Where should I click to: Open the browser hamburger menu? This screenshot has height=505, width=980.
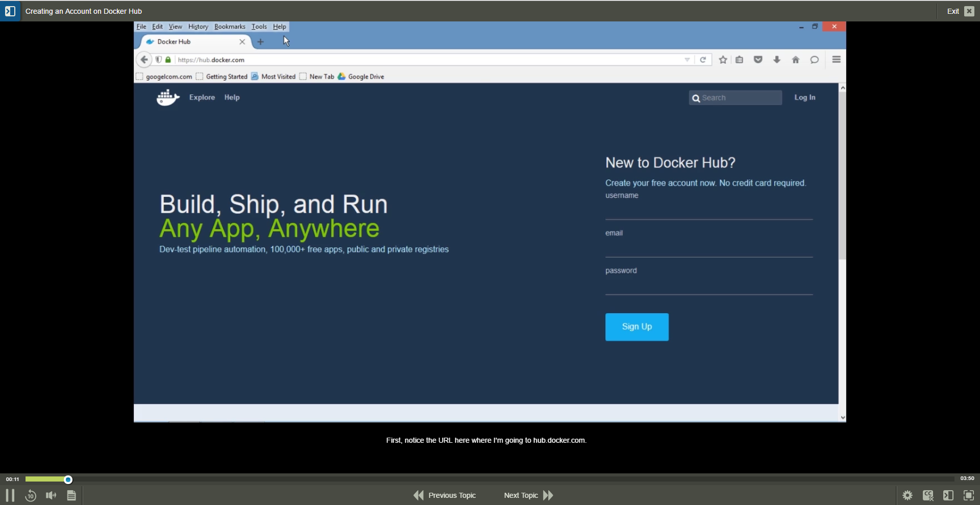click(836, 60)
